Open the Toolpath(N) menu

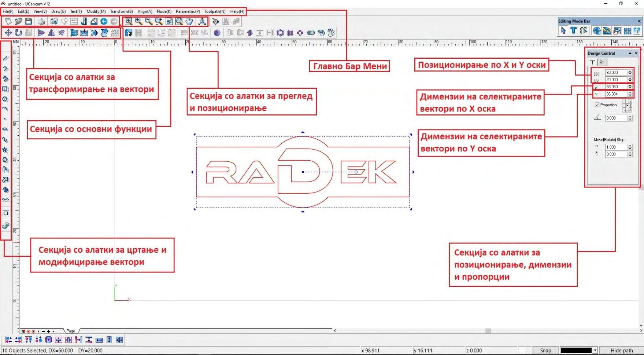tap(215, 11)
